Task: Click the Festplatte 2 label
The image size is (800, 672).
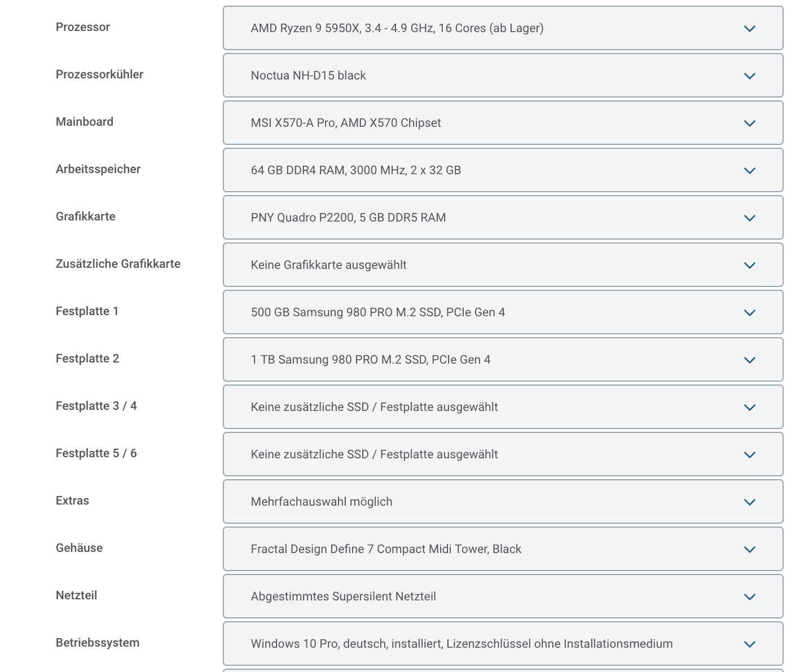Action: pyautogui.click(x=87, y=359)
